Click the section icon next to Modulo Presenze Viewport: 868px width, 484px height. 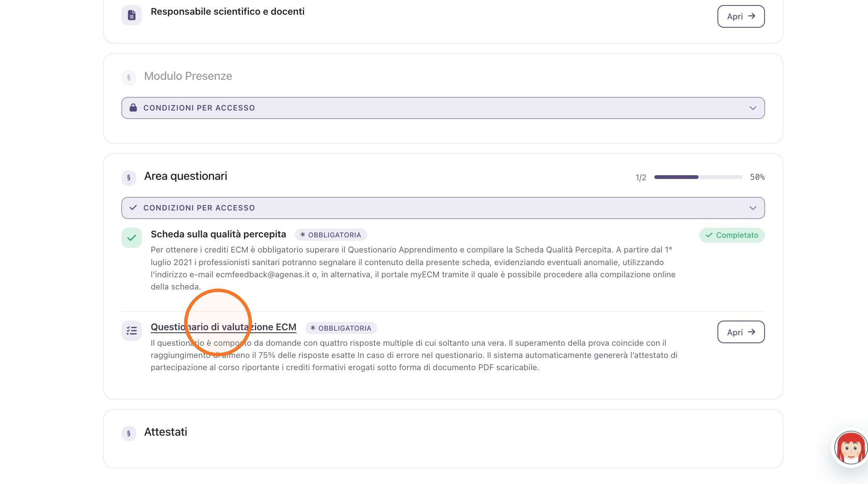point(129,77)
